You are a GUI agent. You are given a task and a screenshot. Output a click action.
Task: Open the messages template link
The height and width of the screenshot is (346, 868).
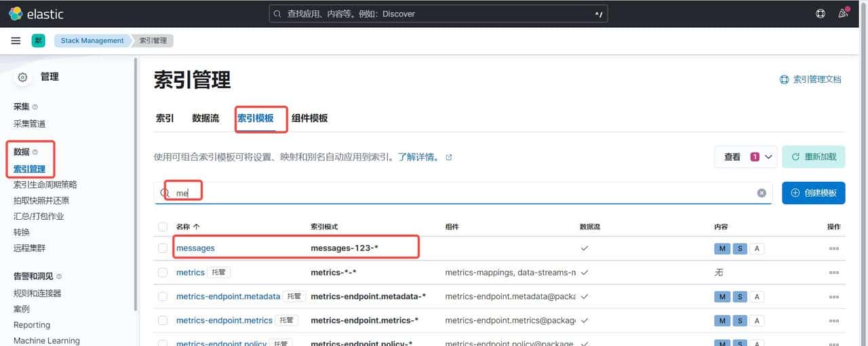click(195, 248)
